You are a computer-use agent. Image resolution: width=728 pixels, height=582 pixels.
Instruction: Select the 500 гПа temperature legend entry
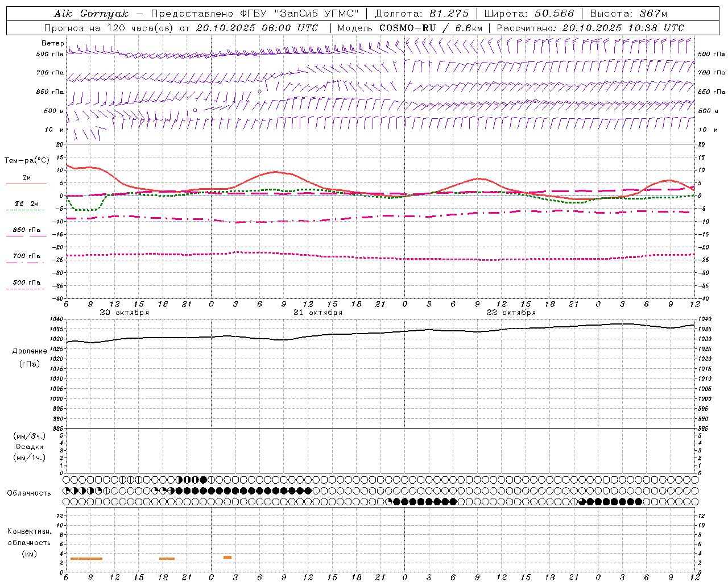point(26,282)
